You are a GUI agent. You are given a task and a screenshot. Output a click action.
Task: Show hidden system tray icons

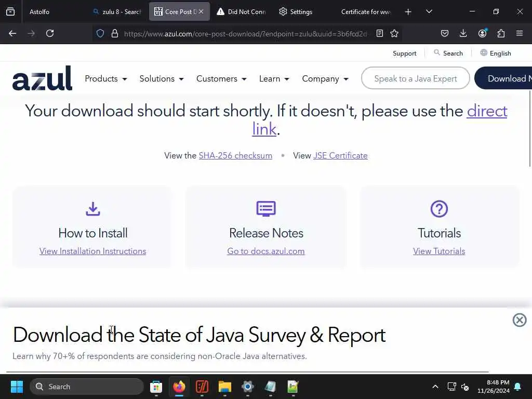pos(435,387)
